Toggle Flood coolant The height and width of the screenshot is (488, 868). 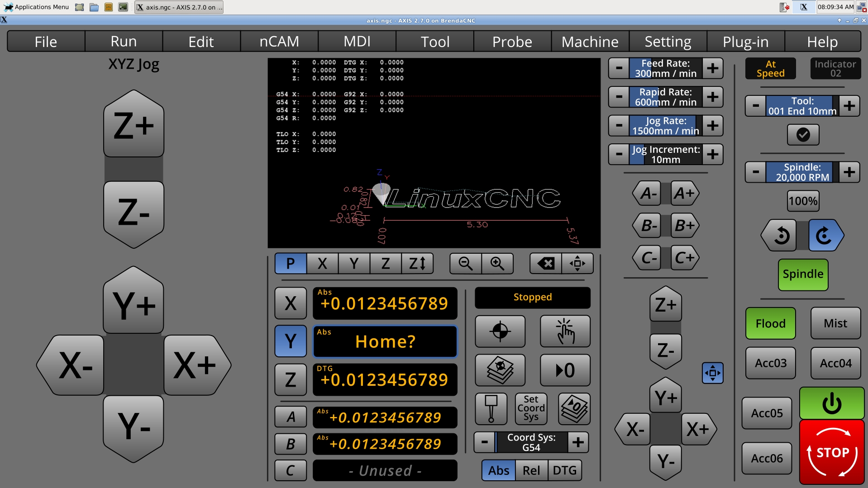(x=770, y=323)
